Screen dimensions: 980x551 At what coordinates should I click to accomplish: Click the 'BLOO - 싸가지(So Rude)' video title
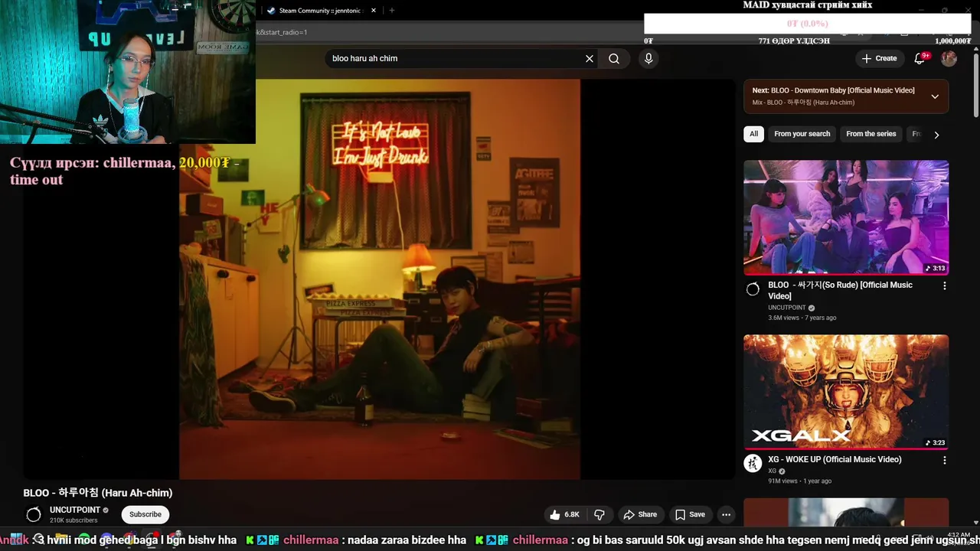(840, 290)
